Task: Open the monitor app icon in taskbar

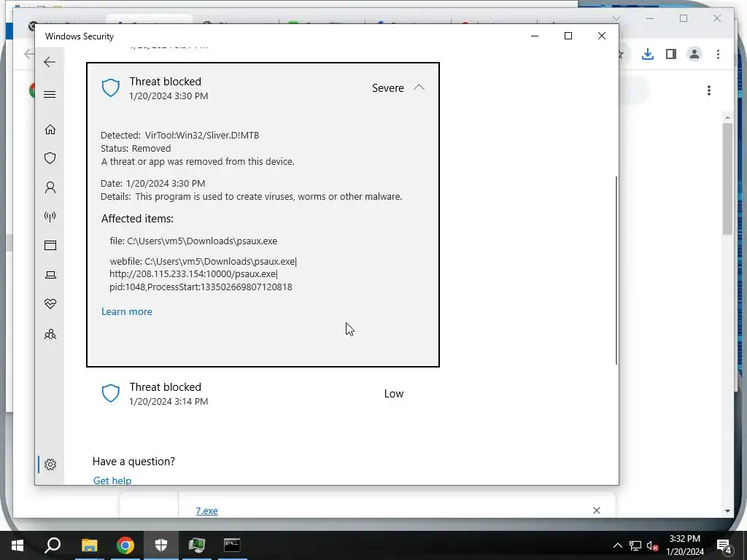Action: (x=196, y=545)
